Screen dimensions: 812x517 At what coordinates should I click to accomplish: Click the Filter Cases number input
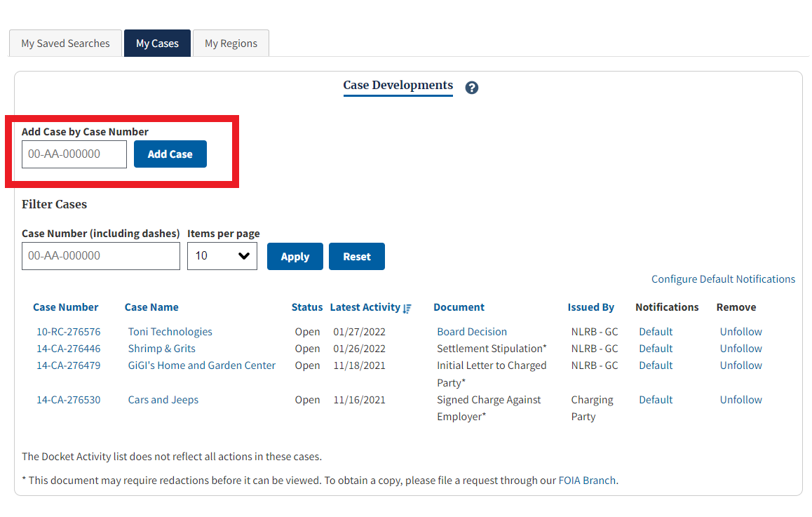[x=101, y=256]
